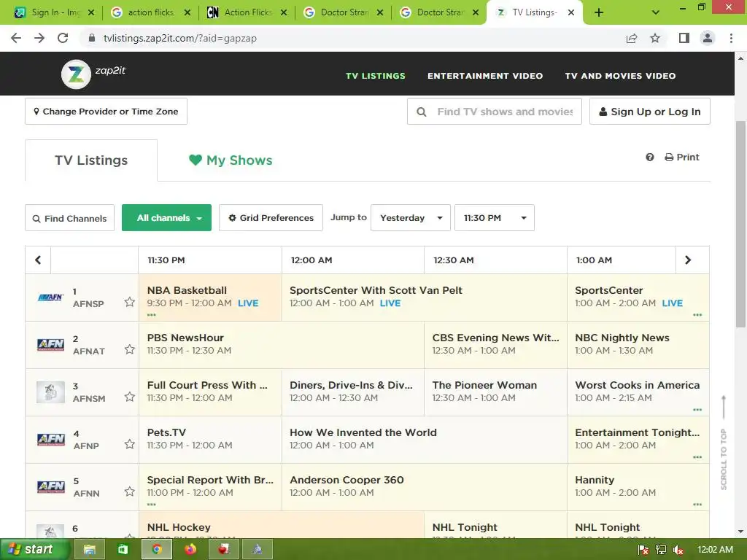747x560 pixels.
Task: Open the browser side panel icon
Action: tap(684, 38)
